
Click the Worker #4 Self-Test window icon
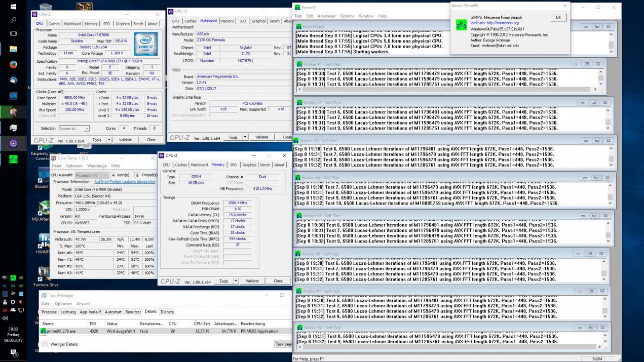[x=299, y=178]
